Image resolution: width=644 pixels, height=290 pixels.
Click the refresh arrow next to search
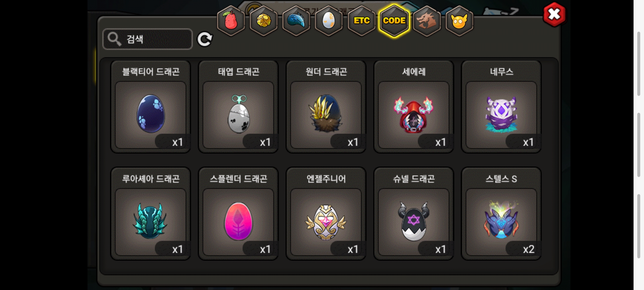205,39
